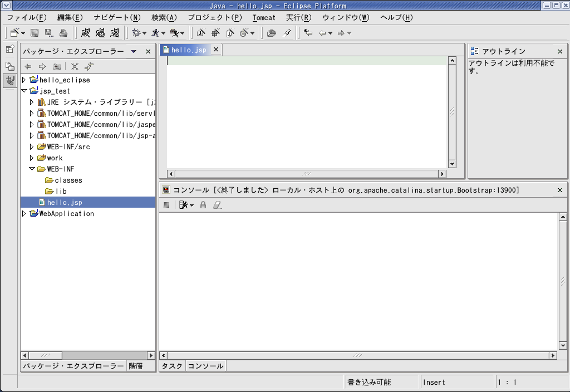Image resolution: width=570 pixels, height=392 pixels.
Task: Collapse the WEB-INF folder node
Action: [x=32, y=169]
